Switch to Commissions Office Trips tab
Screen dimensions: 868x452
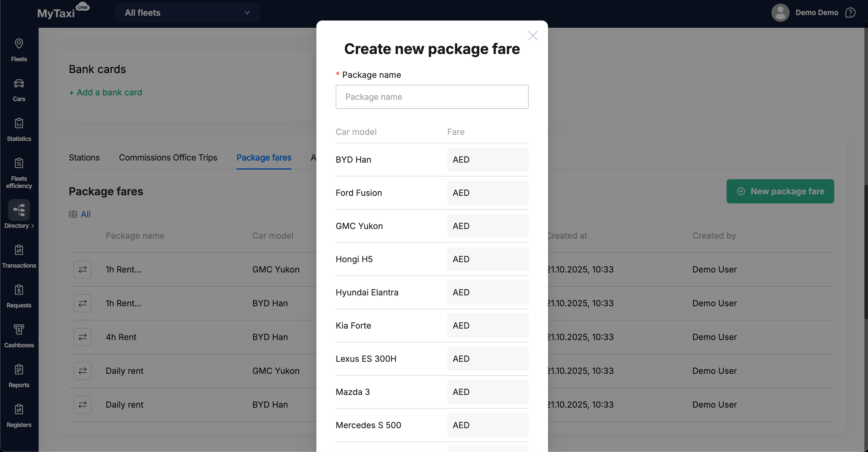(x=168, y=158)
